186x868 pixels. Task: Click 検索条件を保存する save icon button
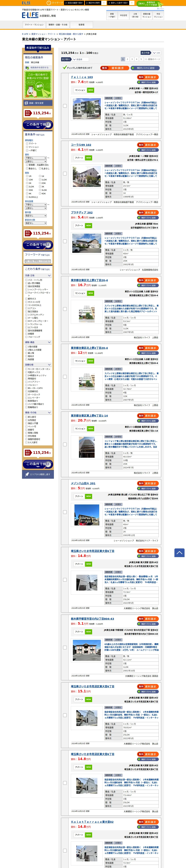click(x=38, y=67)
